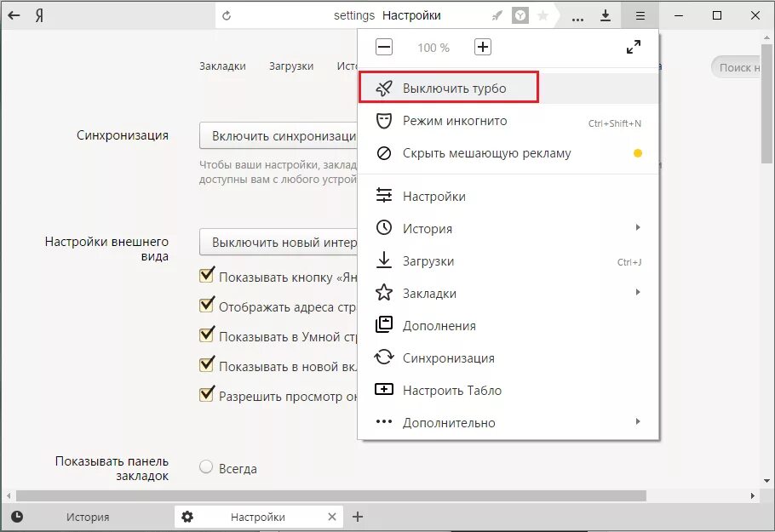
Task: Open 'Режим инкогнито' from menu
Action: tap(508, 121)
